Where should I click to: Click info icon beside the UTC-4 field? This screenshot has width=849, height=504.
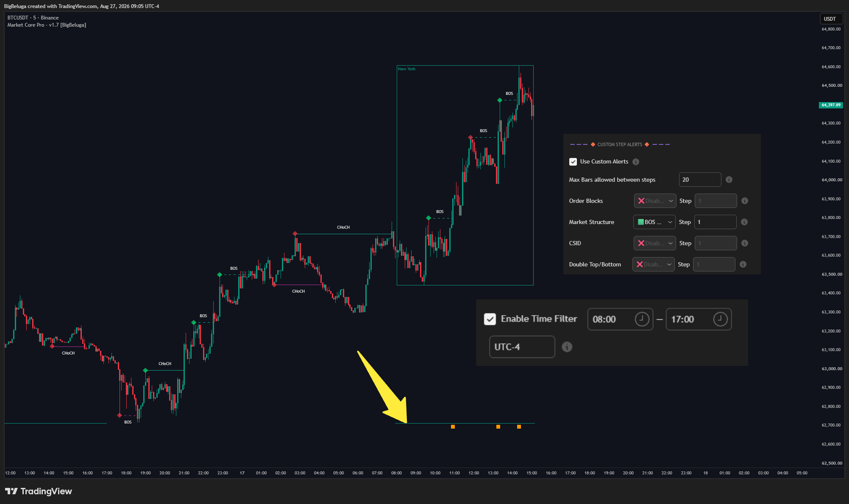567,347
